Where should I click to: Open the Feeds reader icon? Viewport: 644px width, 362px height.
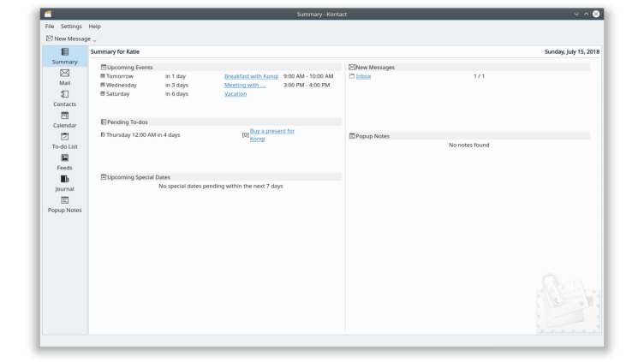64,162
